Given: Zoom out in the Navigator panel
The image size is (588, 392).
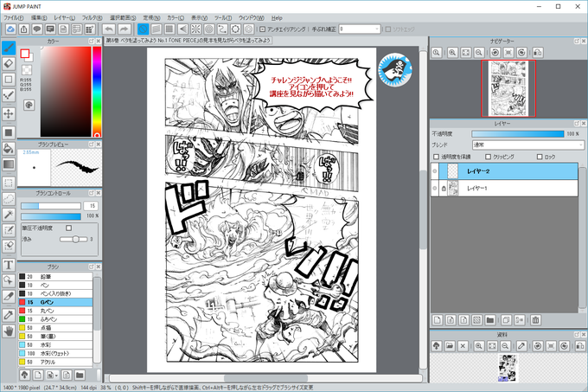Looking at the screenshot, I should tap(478, 53).
